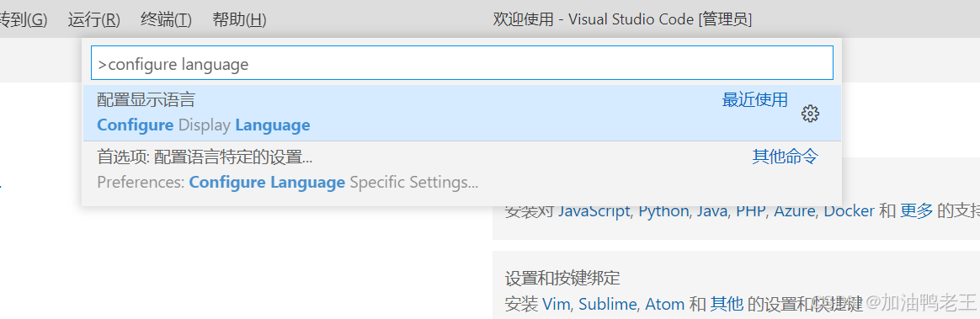Choose Preferences: Configure Language Specific Settings

pos(462,170)
